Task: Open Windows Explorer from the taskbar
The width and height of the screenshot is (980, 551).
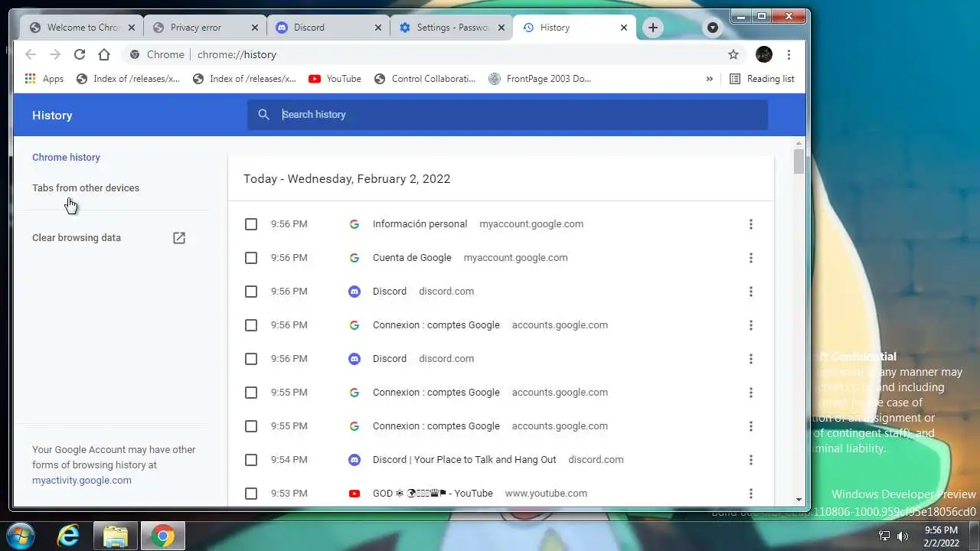Action: click(x=116, y=536)
